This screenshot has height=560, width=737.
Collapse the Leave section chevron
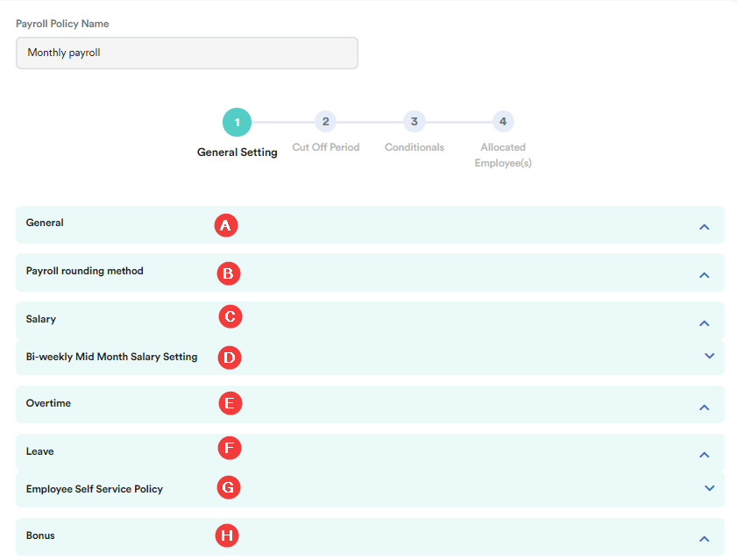[704, 455]
